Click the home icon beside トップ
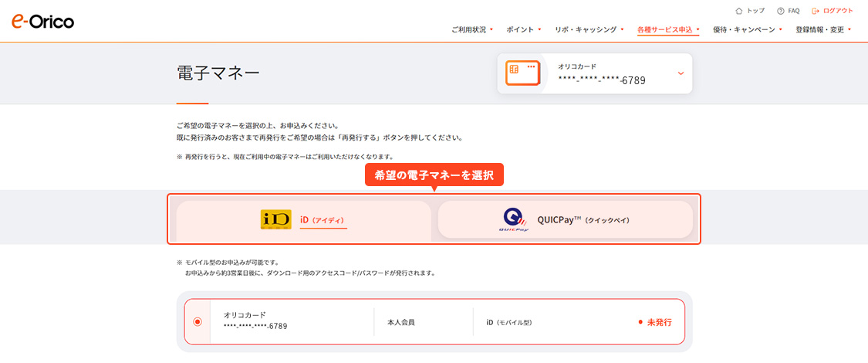The height and width of the screenshot is (363, 868). coord(738,11)
